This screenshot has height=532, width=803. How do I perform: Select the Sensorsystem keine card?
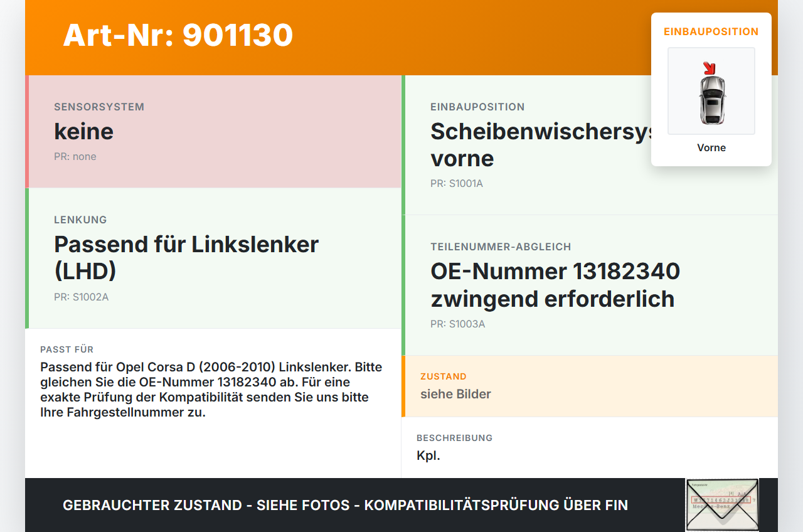(x=213, y=132)
